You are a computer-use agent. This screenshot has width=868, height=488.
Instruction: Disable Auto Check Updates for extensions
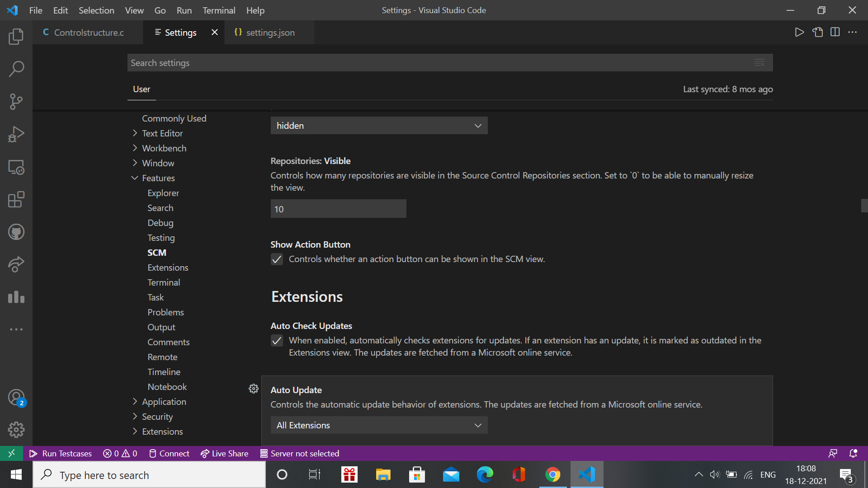click(277, 341)
